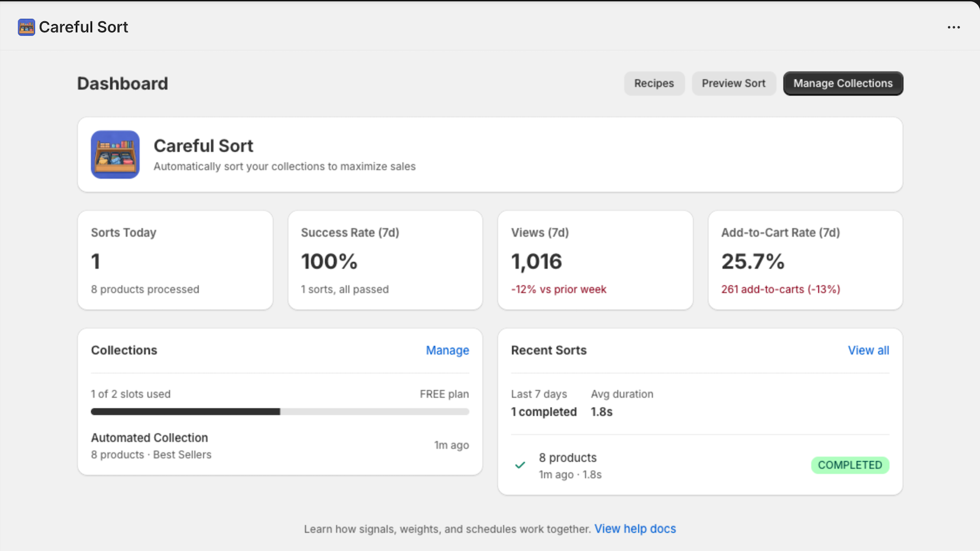Open the overflow menu with three dots
Image resolution: width=980 pixels, height=551 pixels.
coord(953,28)
